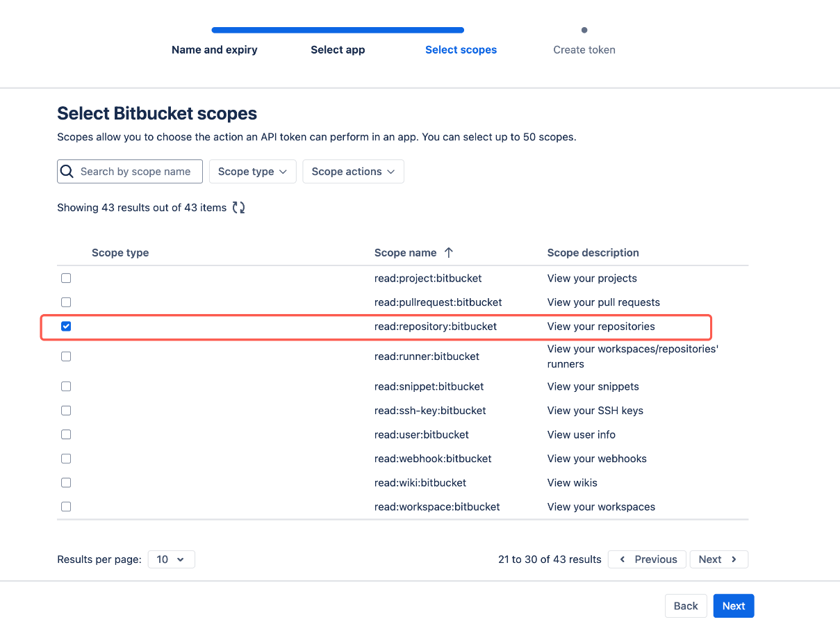Check the read:project:bitbucket checkbox

click(66, 278)
